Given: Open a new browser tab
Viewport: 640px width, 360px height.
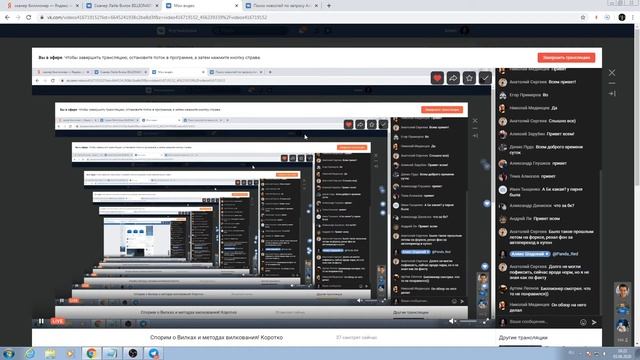Looking at the screenshot, I should (x=329, y=6).
